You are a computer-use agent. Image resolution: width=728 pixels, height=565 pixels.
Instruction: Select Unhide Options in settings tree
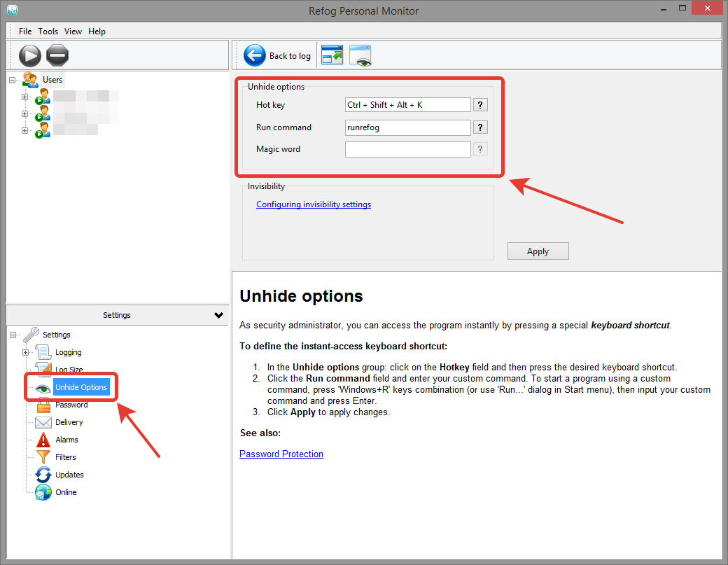pos(81,387)
